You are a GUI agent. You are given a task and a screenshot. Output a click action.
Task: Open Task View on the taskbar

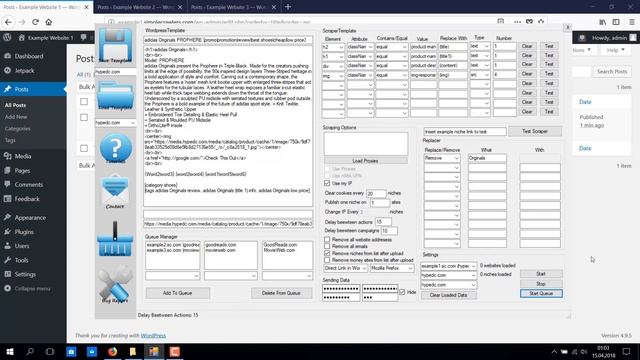coord(50,351)
